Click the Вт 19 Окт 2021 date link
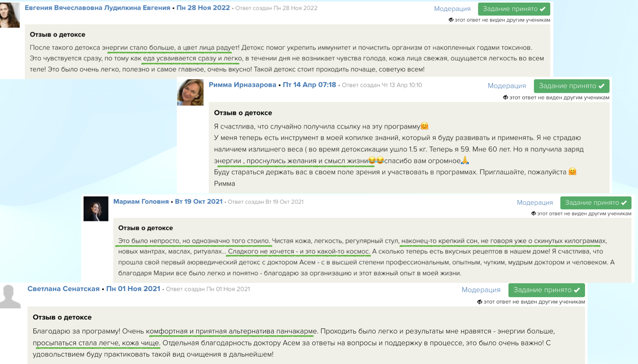 (199, 201)
